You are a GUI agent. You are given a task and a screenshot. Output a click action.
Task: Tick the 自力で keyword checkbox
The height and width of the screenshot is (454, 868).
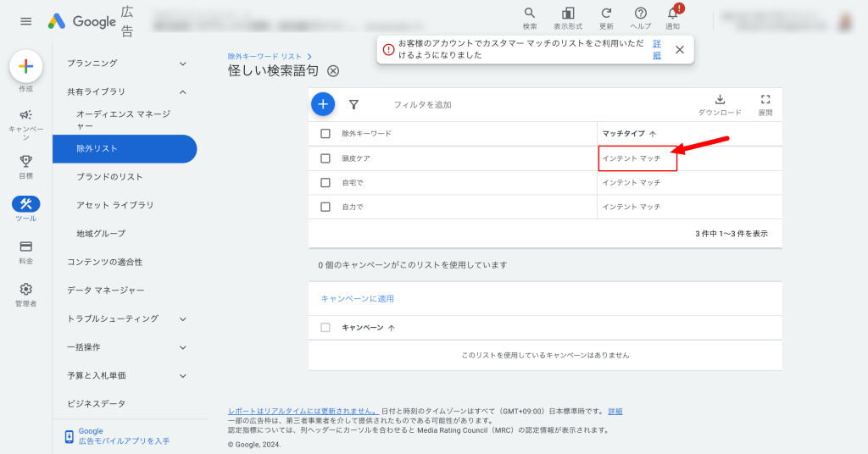325,207
